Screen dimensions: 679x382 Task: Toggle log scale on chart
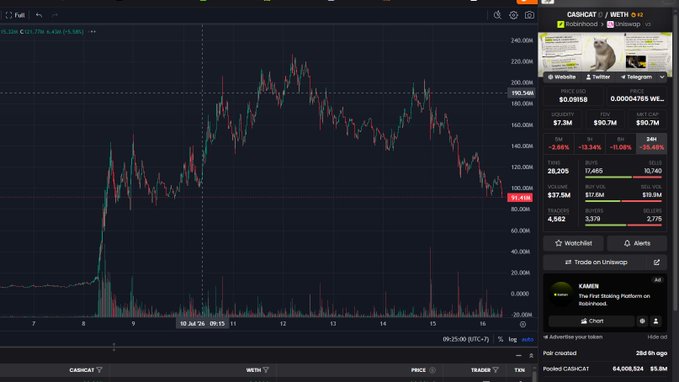pos(513,339)
